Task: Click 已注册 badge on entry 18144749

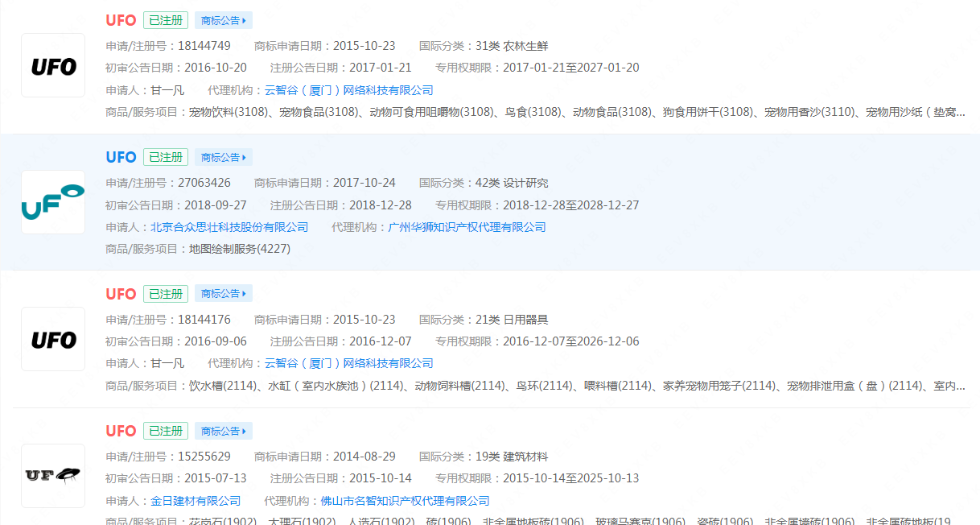Action: pyautogui.click(x=166, y=20)
